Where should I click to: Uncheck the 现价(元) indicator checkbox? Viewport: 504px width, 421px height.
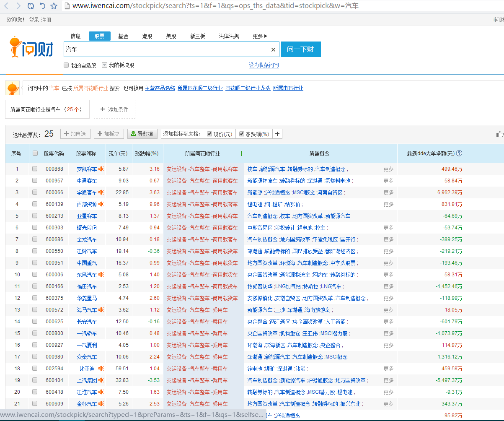pos(209,134)
